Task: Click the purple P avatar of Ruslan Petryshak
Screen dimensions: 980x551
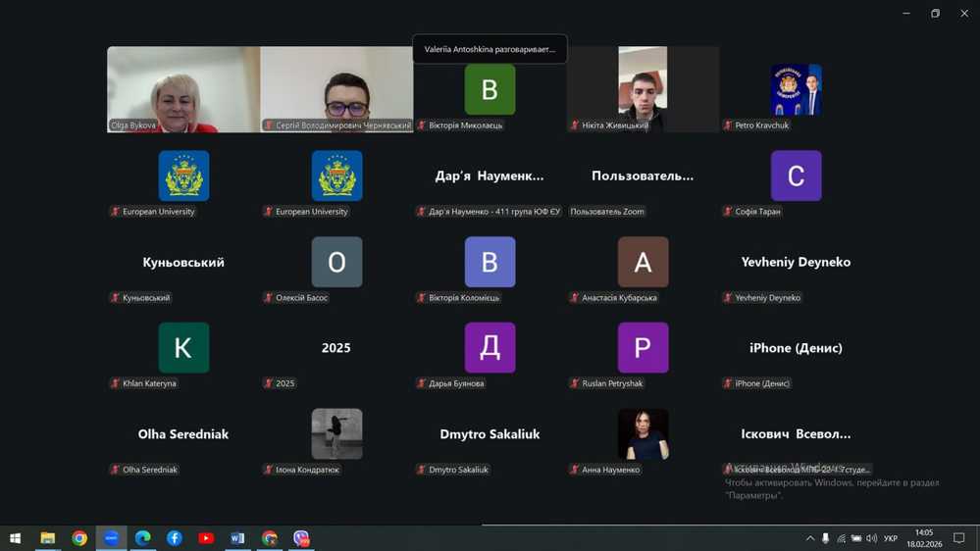Action: point(643,347)
